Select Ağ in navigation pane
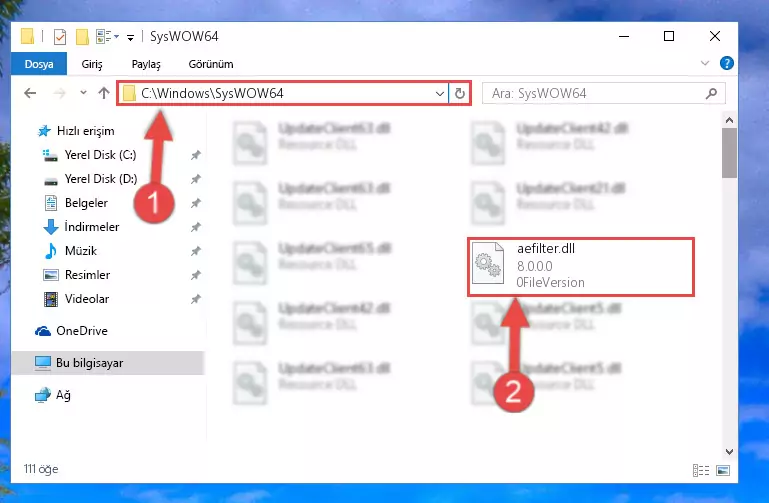Viewport: 769px width, 503px height. [x=63, y=395]
